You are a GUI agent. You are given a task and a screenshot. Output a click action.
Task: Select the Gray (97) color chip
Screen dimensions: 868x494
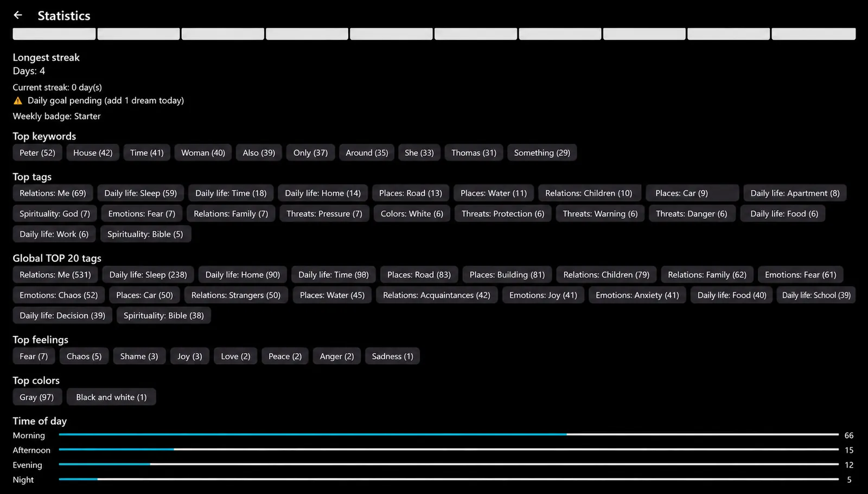[37, 397]
